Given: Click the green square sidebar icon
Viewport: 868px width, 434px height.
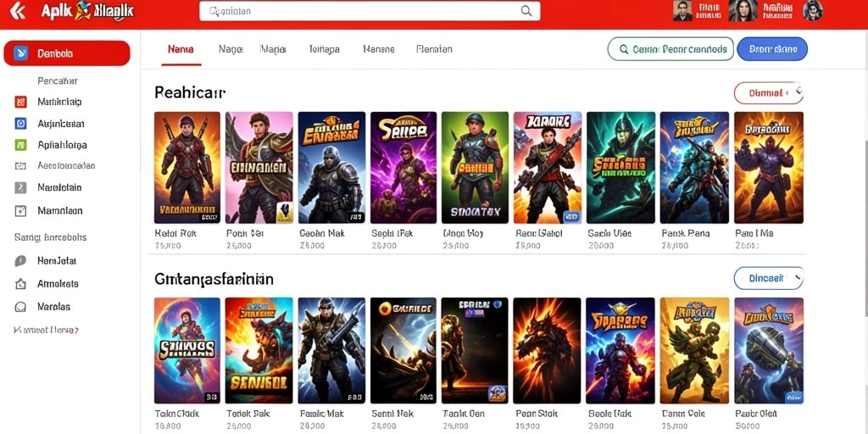Looking at the screenshot, I should tap(20, 145).
